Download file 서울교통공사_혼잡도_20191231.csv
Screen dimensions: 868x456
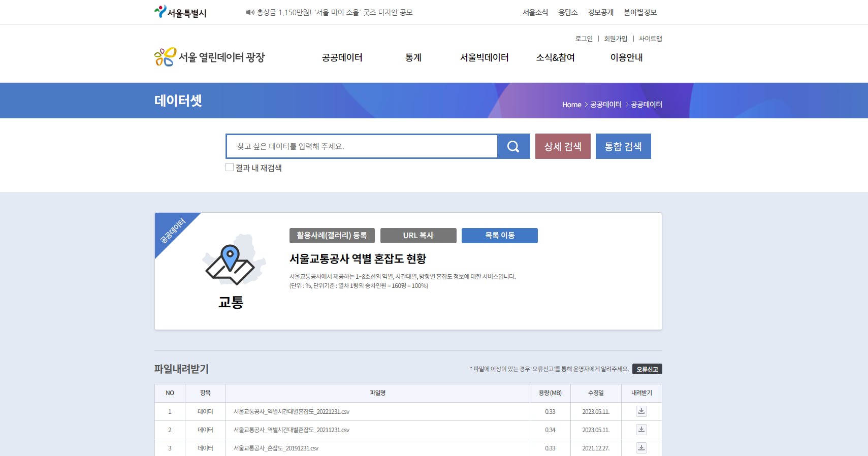[641, 448]
